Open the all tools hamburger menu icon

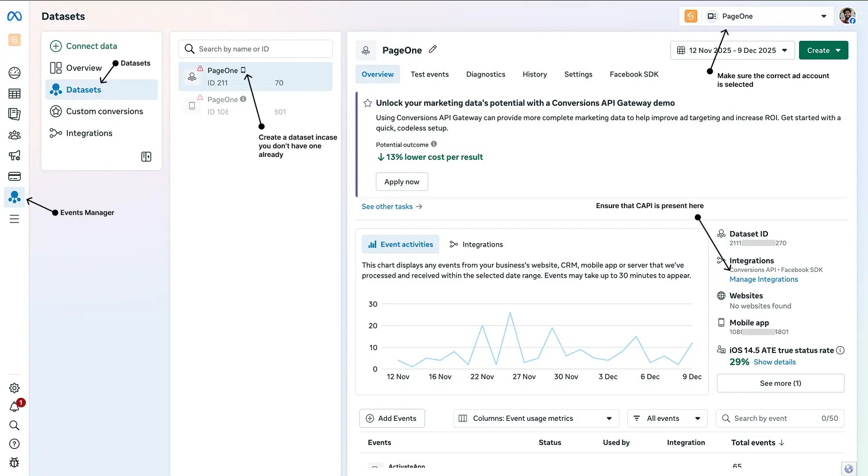(14, 219)
